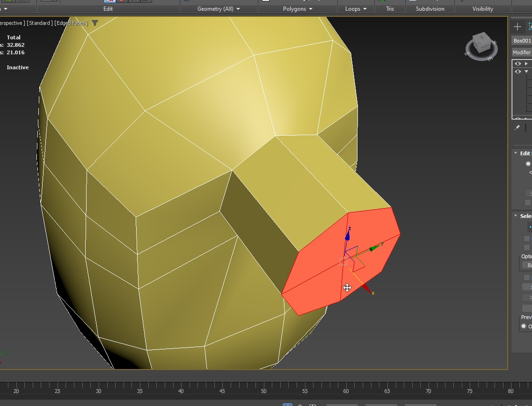Open the Polygons ribbon dropdown

tap(298, 9)
